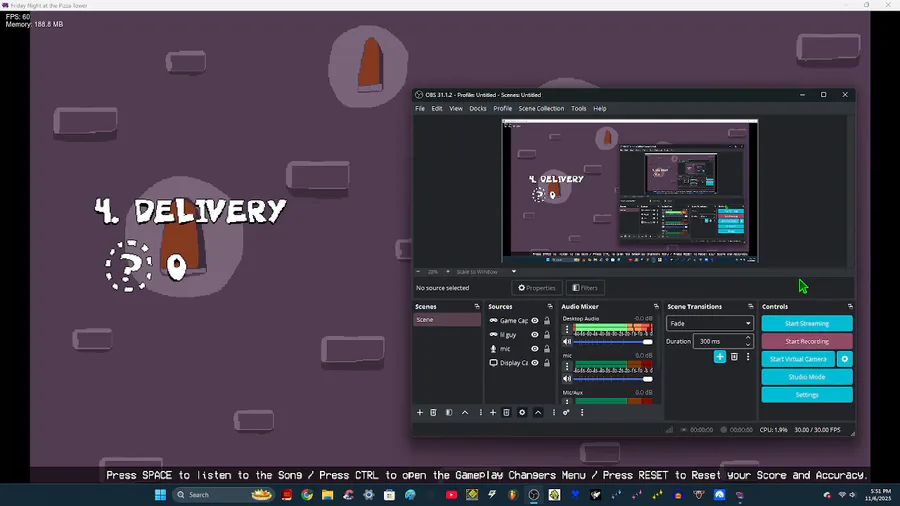Add a new source plus icon
Screen dimensions: 900x506
(x=492, y=412)
